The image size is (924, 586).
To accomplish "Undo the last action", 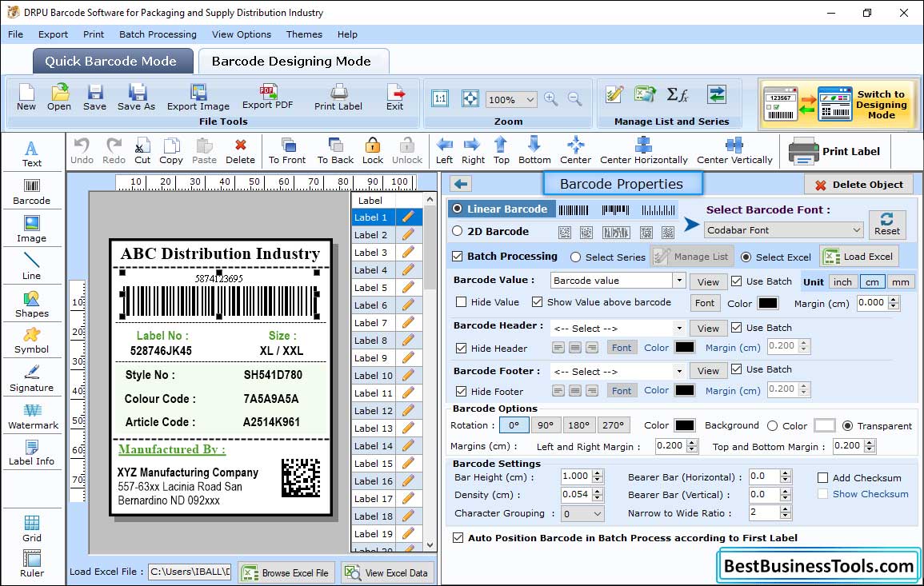I will (x=82, y=151).
